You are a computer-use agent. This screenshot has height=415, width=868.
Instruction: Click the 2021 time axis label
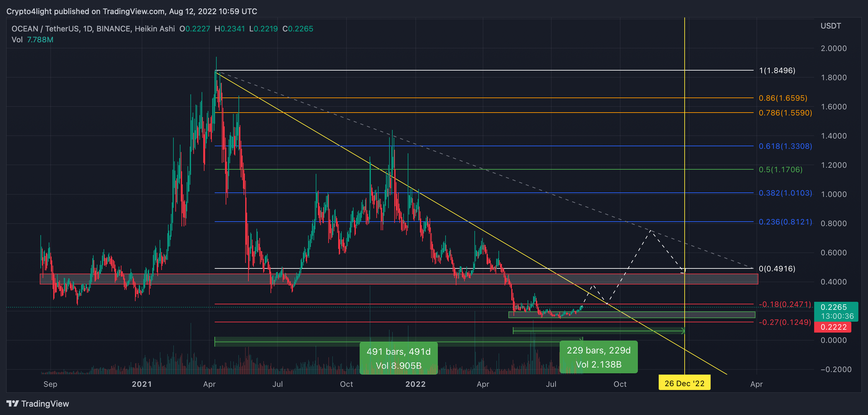point(142,384)
